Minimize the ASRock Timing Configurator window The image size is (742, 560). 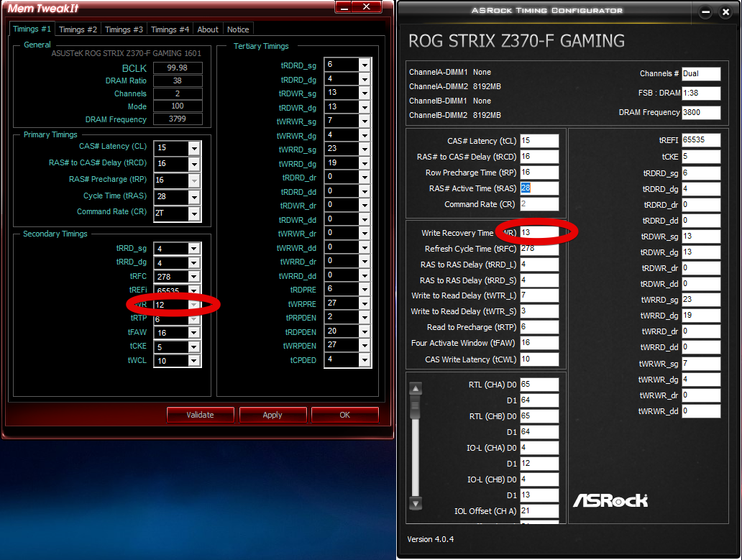tap(705, 12)
